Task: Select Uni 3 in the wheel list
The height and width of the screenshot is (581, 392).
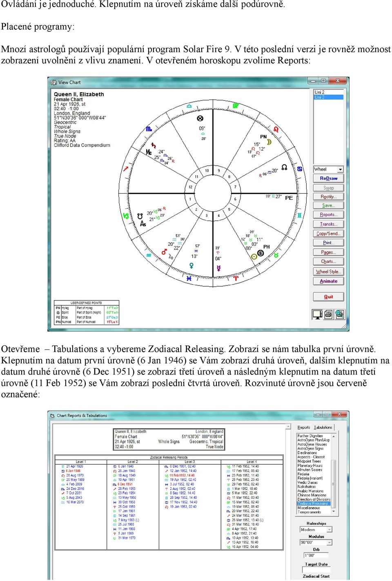Action: coord(328,97)
